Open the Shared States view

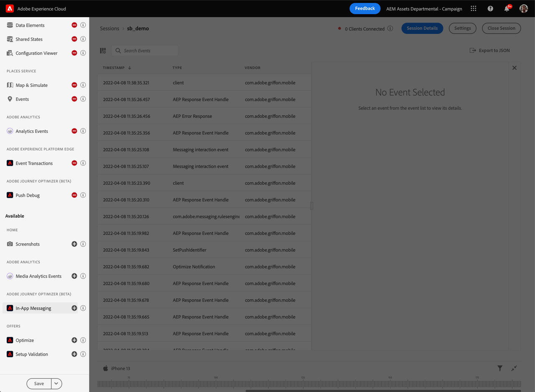click(x=29, y=39)
